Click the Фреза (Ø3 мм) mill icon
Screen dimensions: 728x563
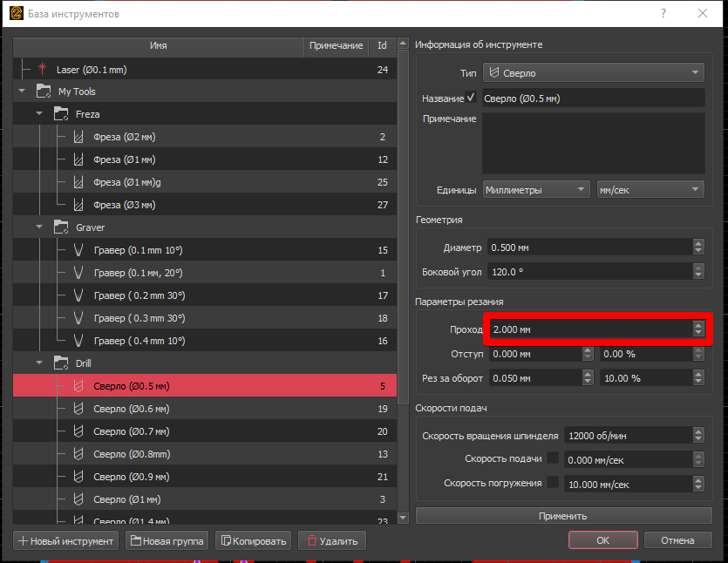click(x=78, y=205)
